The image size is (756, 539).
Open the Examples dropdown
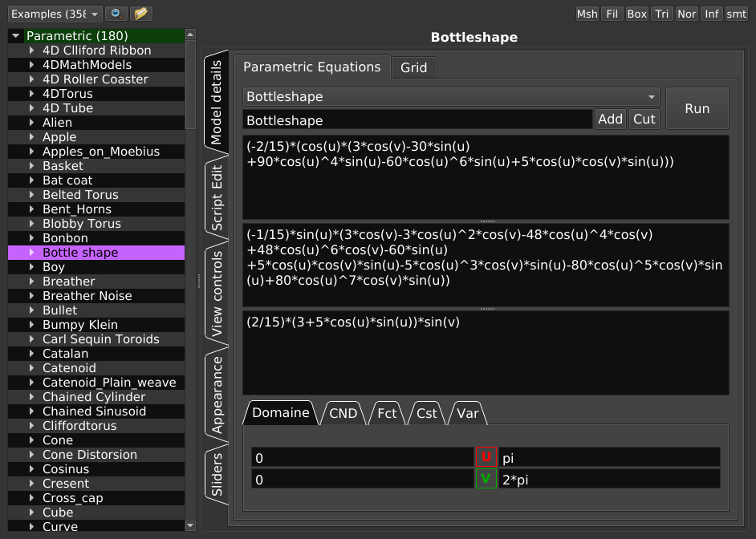click(x=55, y=14)
